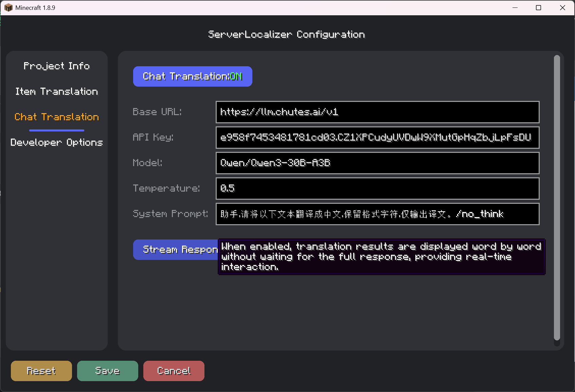Toggle the Stream Response button

(x=175, y=250)
